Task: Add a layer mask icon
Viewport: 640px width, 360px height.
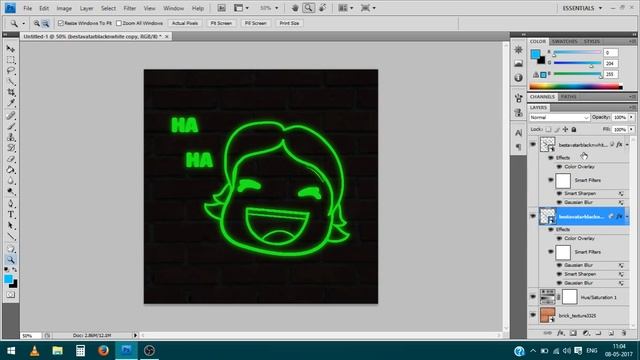Action: (x=573, y=333)
